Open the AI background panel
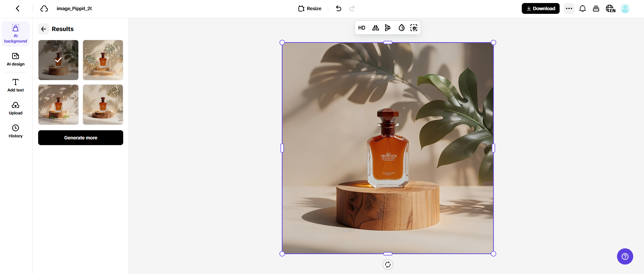The width and height of the screenshot is (644, 274). point(16,33)
